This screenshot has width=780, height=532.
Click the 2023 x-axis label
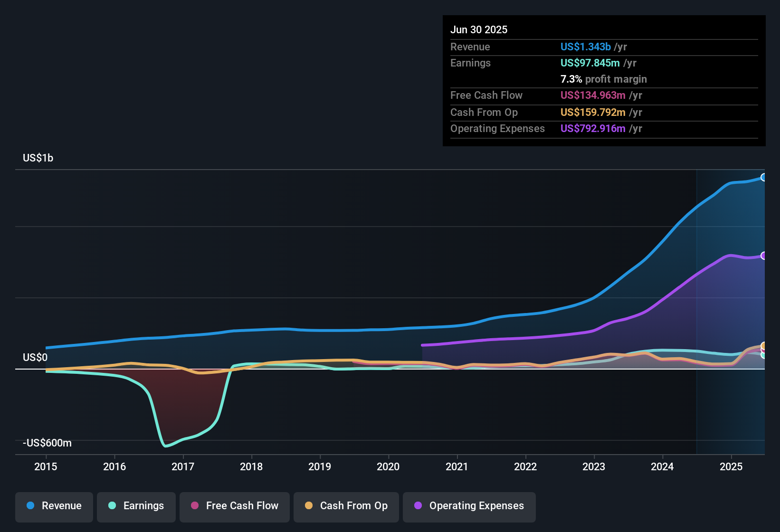594,466
